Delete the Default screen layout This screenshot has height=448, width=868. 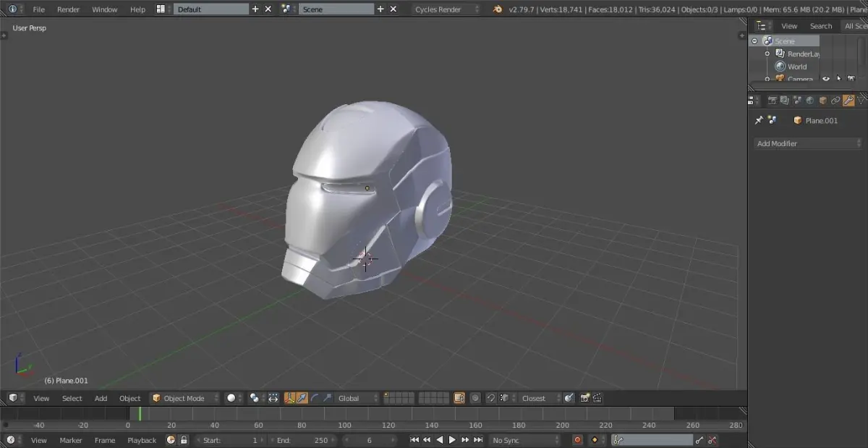tap(268, 9)
